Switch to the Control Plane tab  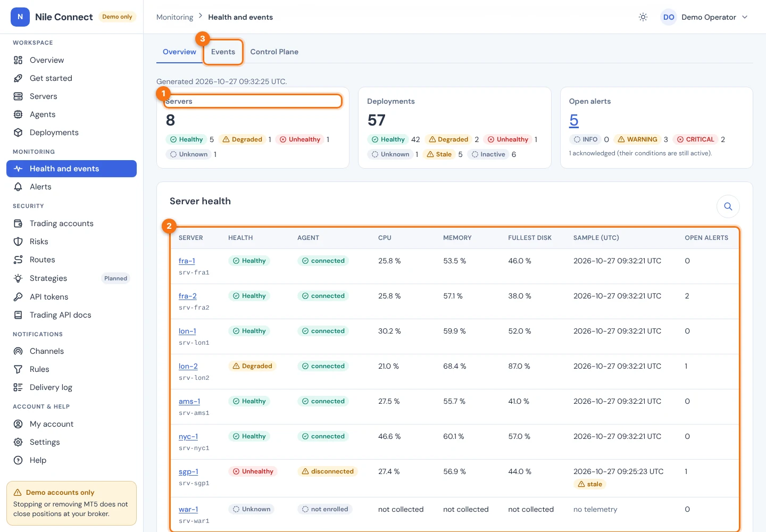click(274, 52)
